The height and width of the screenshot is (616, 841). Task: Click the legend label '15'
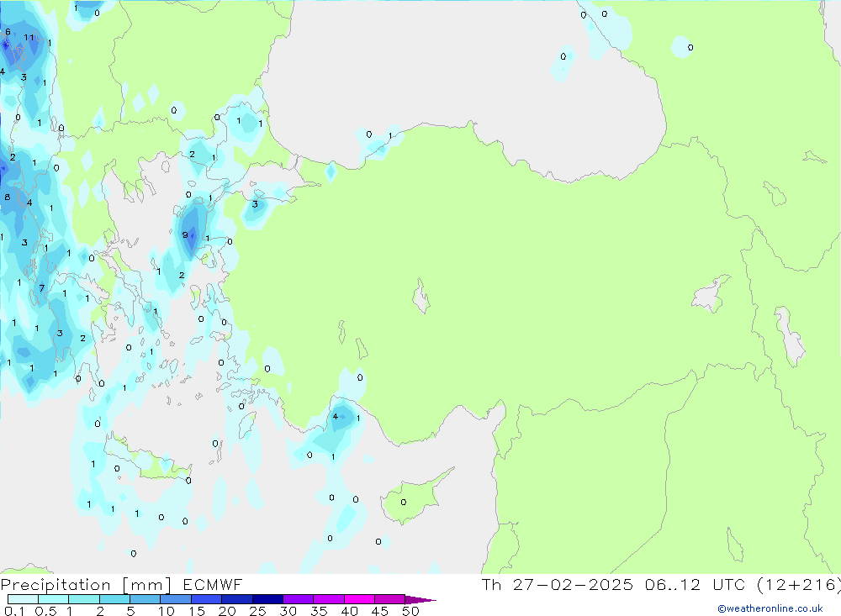[x=197, y=611]
